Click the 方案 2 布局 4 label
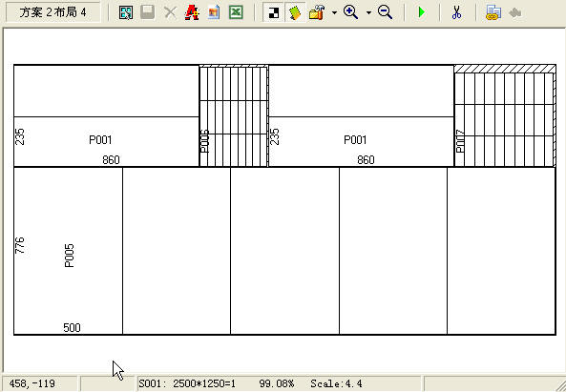This screenshot has width=566, height=392. pos(53,12)
